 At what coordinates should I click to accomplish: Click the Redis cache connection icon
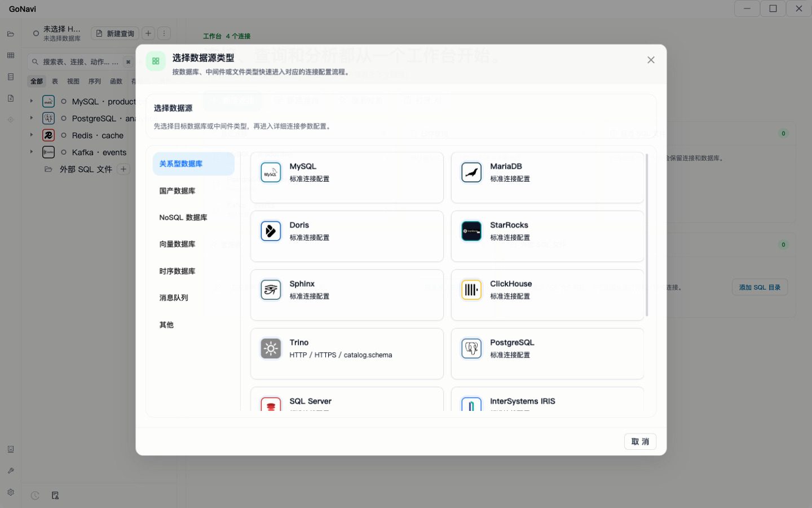pos(48,135)
